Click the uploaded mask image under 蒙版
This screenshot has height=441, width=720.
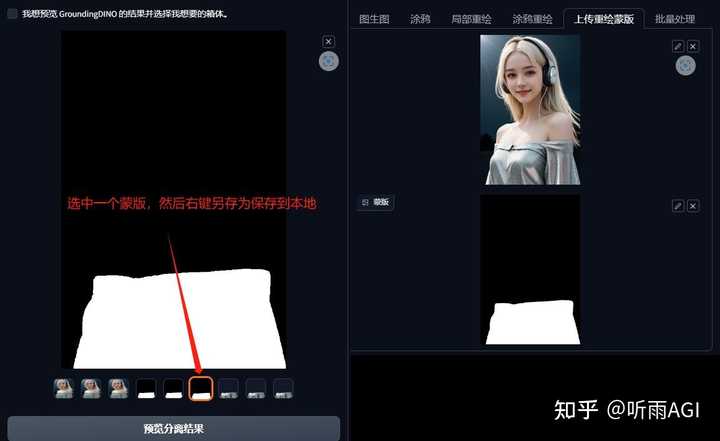[x=530, y=270]
